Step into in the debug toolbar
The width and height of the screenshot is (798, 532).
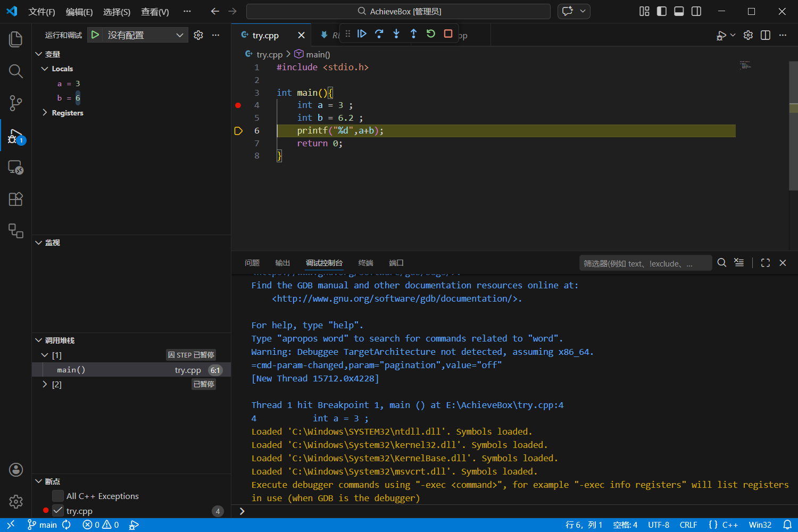coord(396,34)
